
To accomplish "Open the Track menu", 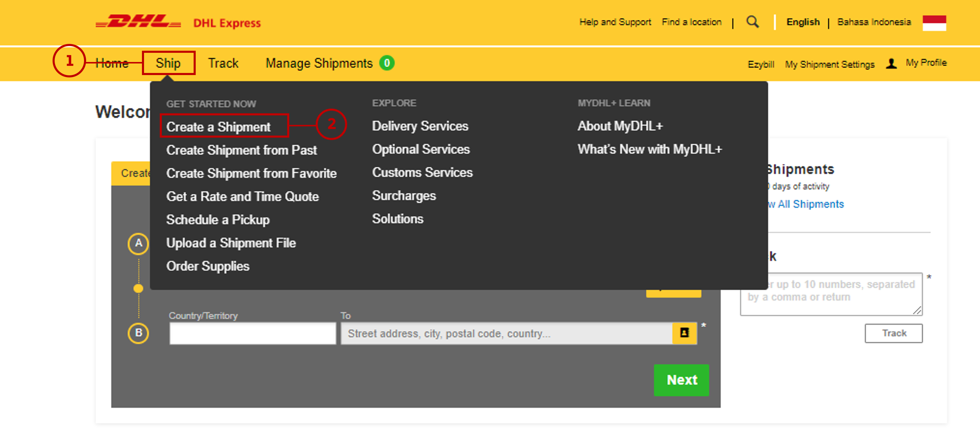I will point(223,63).
